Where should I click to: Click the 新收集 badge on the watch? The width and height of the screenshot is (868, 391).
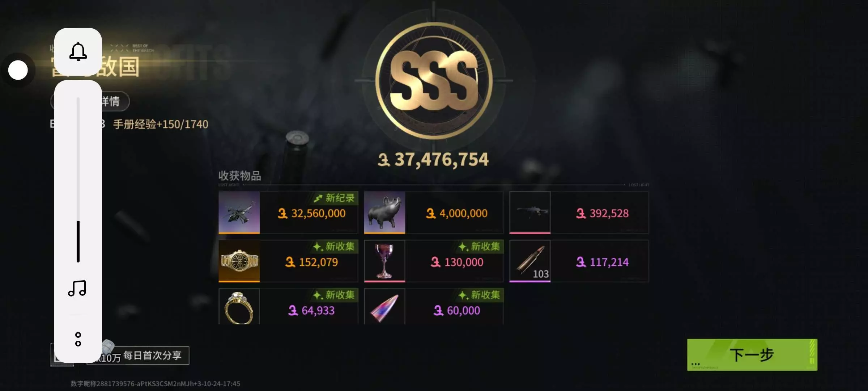pos(334,247)
